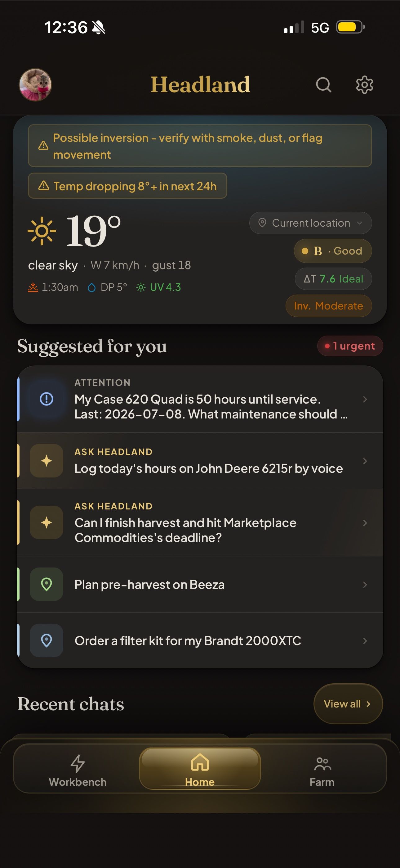View all recent chats
The width and height of the screenshot is (400, 868).
[x=348, y=703]
